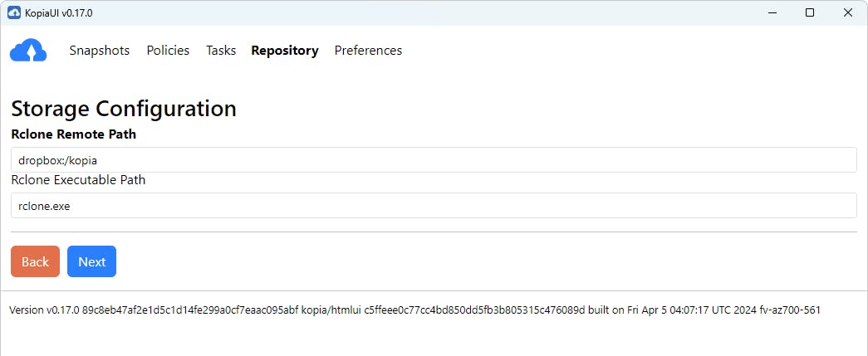Click the Rclone Executable Path field
The image size is (868, 356).
(434, 206)
